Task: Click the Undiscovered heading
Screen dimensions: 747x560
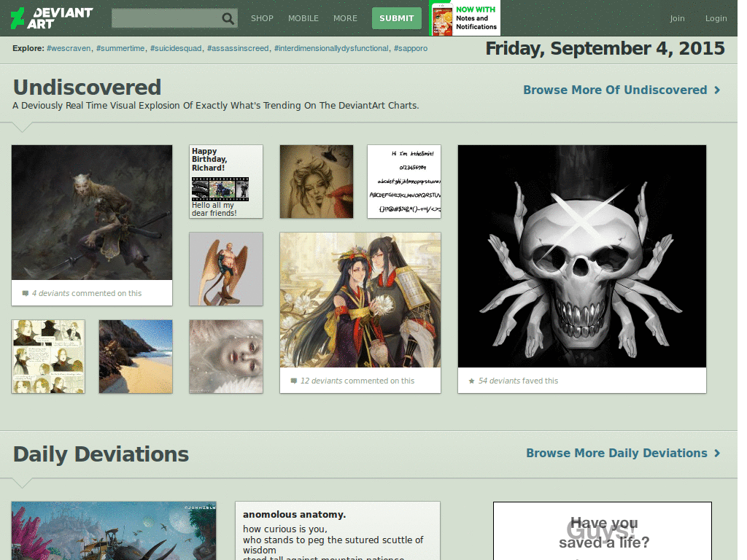Action: [88, 87]
